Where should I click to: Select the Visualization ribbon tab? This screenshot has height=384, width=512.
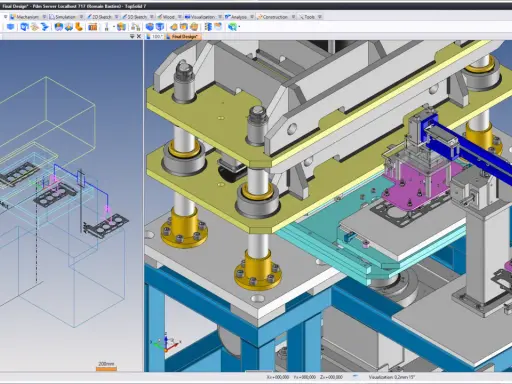pos(200,17)
